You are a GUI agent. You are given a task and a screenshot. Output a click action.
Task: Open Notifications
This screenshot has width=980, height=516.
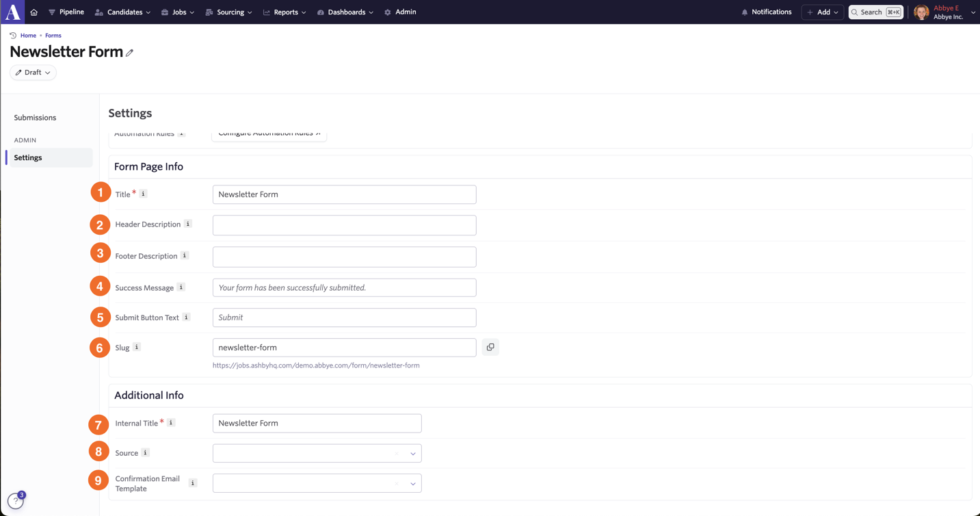click(767, 12)
